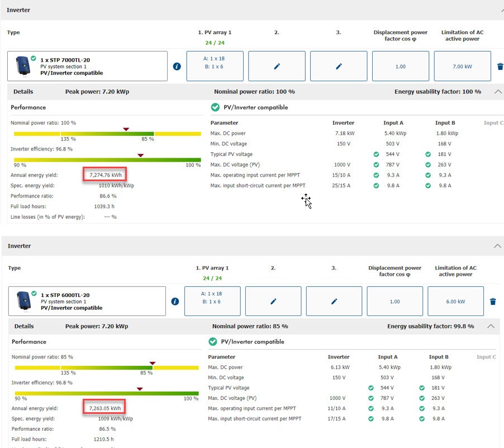Click nominal power ratio bar marker at 100 %

tap(126, 130)
